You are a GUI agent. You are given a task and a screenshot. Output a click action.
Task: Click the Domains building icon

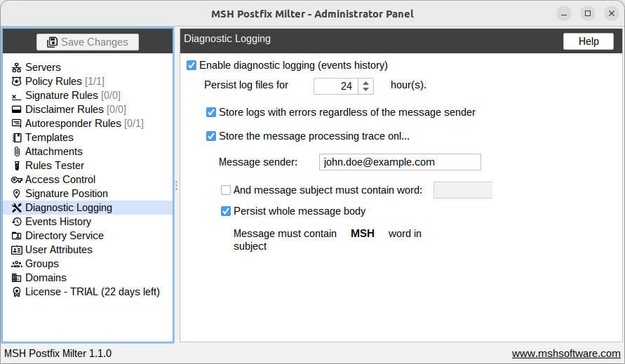[16, 278]
